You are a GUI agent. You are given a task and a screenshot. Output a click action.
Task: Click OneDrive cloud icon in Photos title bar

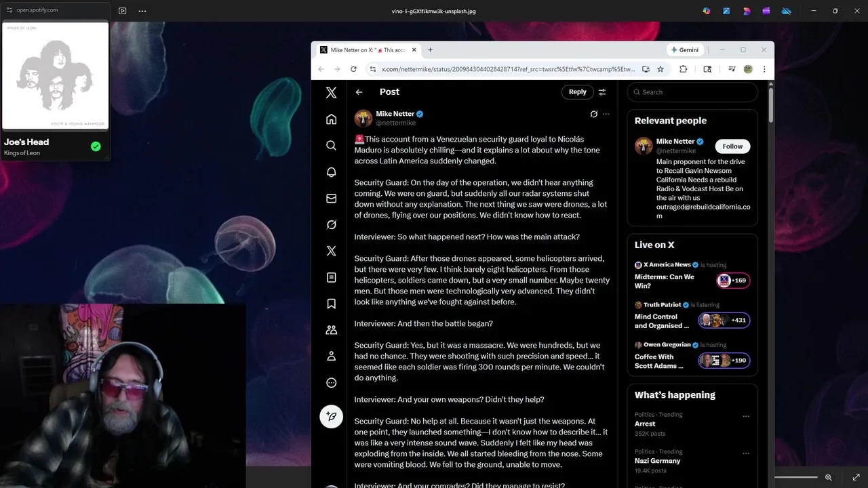pos(787,11)
